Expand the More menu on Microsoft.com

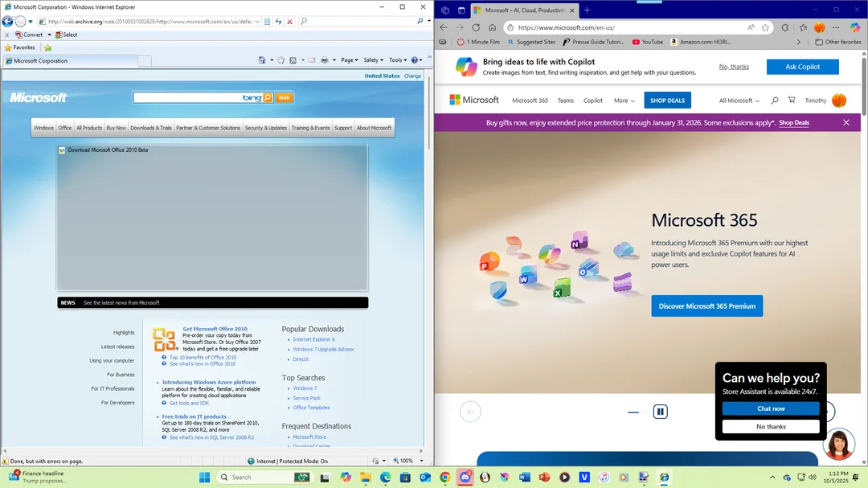coord(624,100)
